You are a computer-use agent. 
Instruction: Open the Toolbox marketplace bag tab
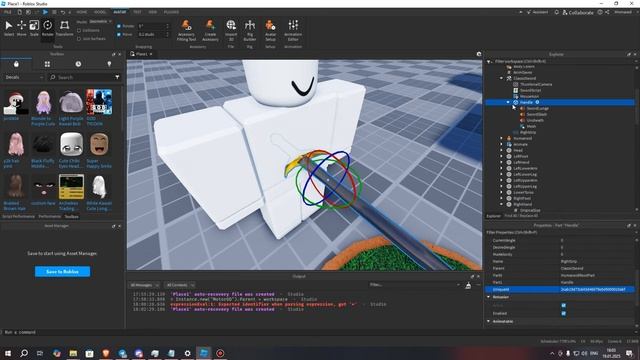16,64
